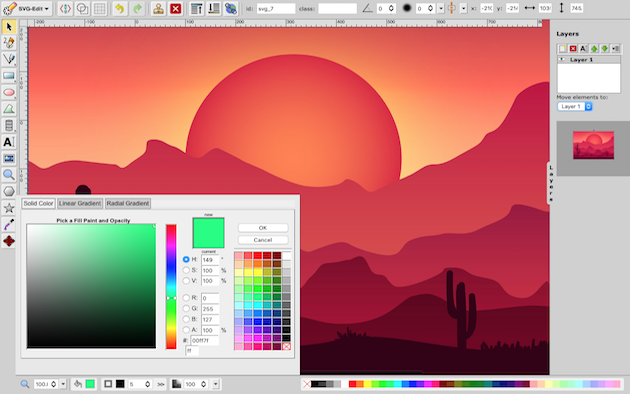Viewport: 630px width, 394px height.
Task: Select the Star tool
Action: [x=9, y=208]
